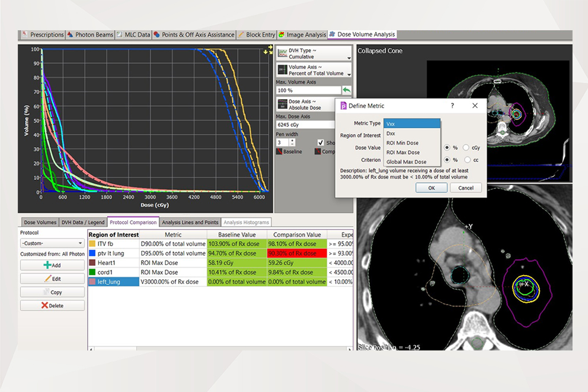Expand the Volume Axis Percent of Total Volume dropdown
The height and width of the screenshot is (392, 588).
(314, 71)
